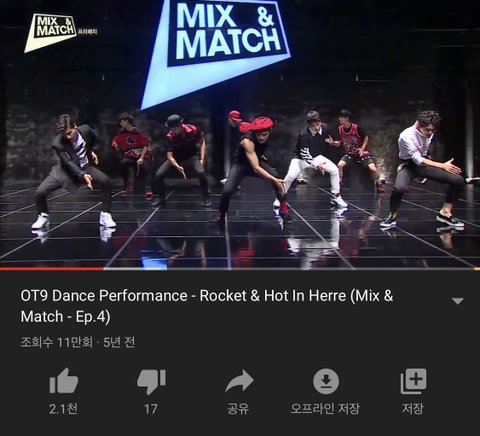The height and width of the screenshot is (436, 480).
Task: Tap the offline download circle icon
Action: click(326, 381)
